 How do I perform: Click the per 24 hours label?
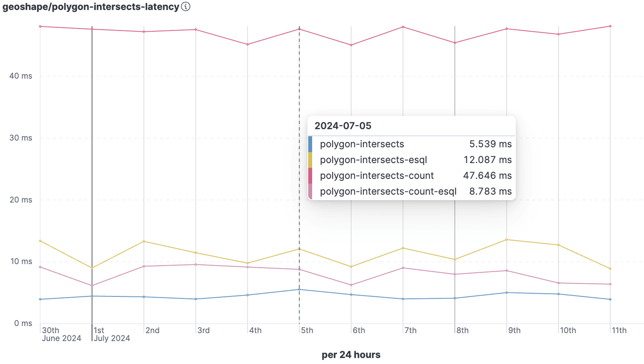point(351,354)
